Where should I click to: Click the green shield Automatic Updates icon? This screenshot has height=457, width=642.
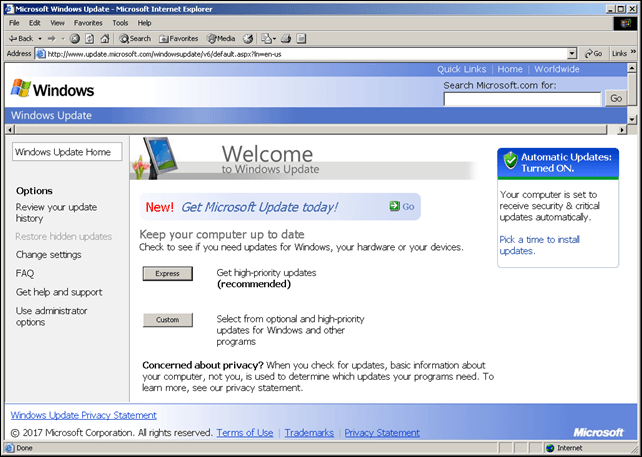(x=511, y=160)
